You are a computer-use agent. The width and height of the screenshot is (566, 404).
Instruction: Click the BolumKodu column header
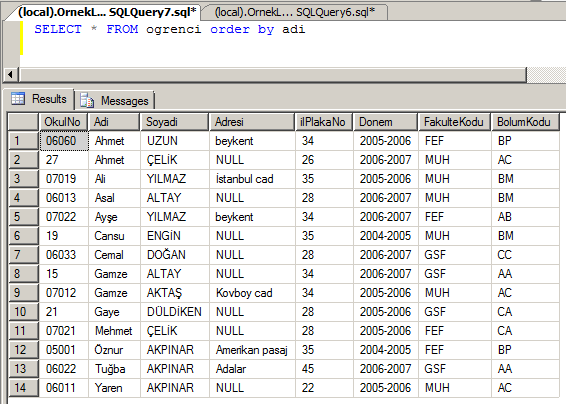click(525, 122)
